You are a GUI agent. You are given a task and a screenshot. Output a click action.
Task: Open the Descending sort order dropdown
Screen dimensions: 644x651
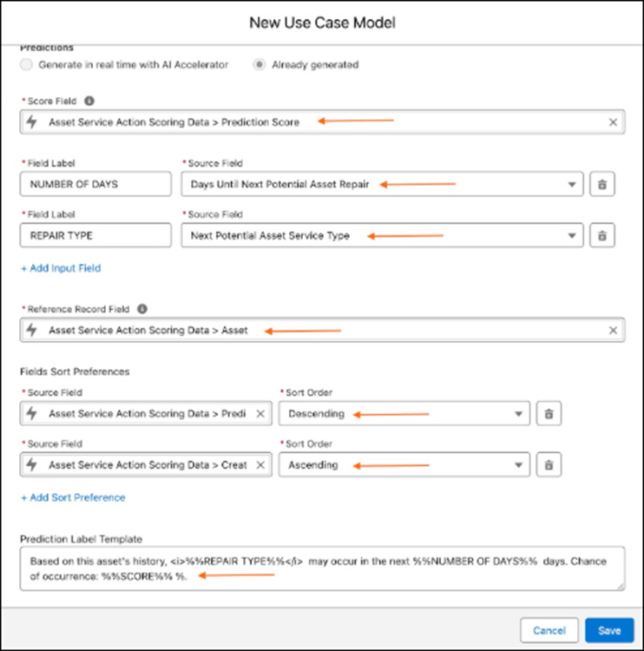(x=404, y=413)
